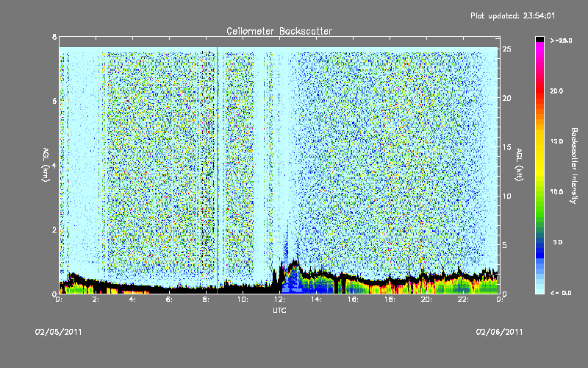Click the 15 kft tick label
588x368 pixels.
pyautogui.click(x=506, y=146)
